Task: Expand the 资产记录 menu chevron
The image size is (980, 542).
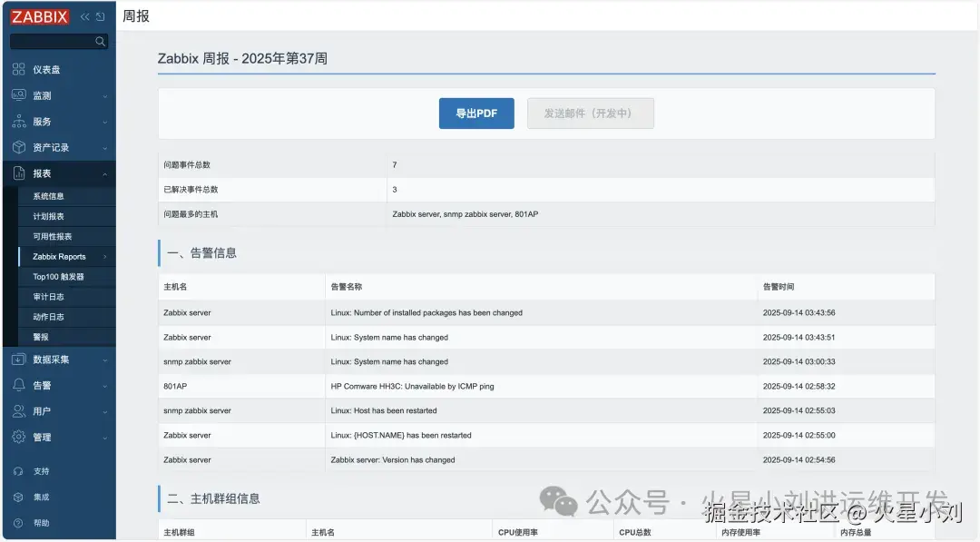Action: 105,149
